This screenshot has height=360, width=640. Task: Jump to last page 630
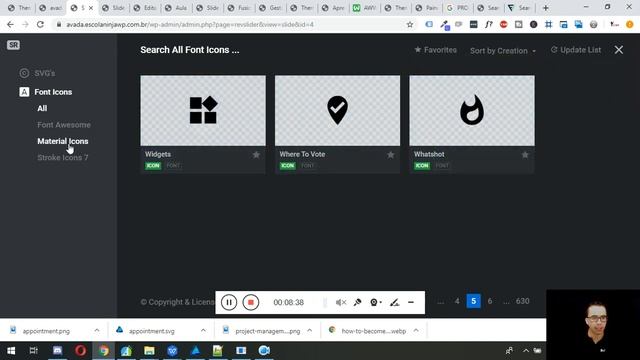[522, 301]
